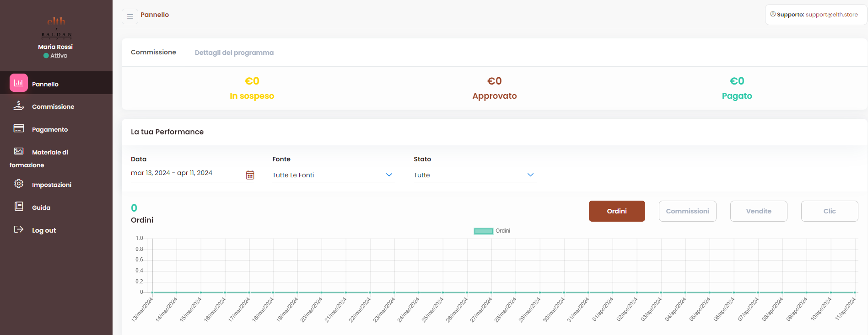The image size is (868, 335).
Task: Click the 11/apr/2024 axis label
Action: 845,309
